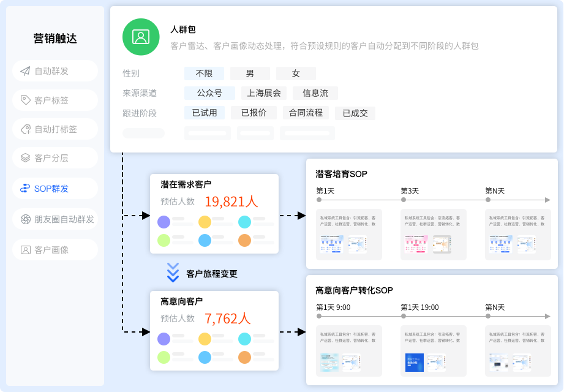The height and width of the screenshot is (392, 564).
Task: Click the SOP群发 flow icon
Action: 25,189
